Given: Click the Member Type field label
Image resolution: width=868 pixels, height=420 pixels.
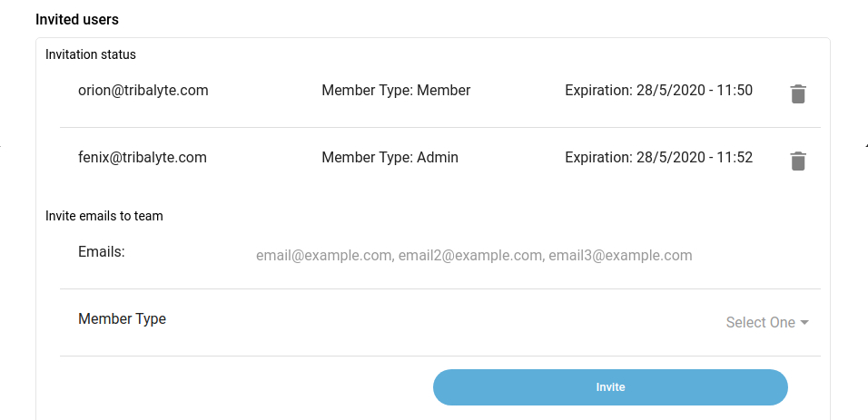Looking at the screenshot, I should (122, 319).
